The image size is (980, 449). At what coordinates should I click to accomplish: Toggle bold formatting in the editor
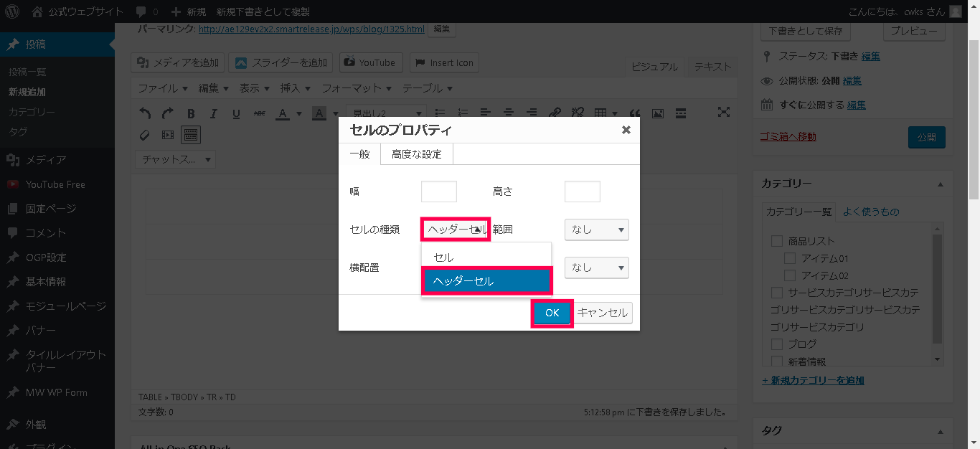pos(191,113)
